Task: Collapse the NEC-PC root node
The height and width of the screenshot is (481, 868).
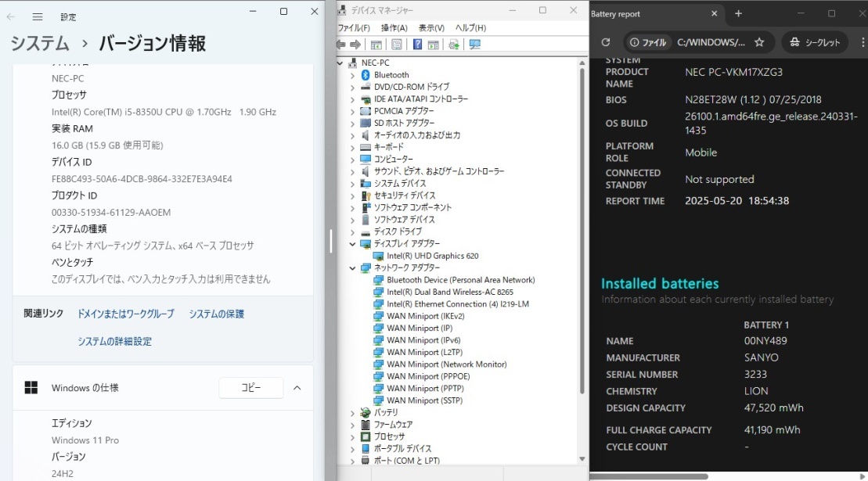Action: pyautogui.click(x=340, y=63)
